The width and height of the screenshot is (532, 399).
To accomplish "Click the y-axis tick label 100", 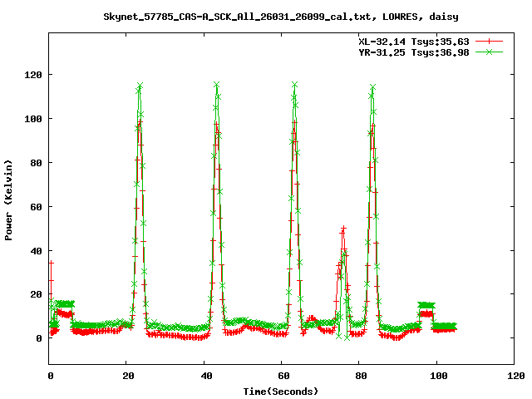I will tap(33, 119).
